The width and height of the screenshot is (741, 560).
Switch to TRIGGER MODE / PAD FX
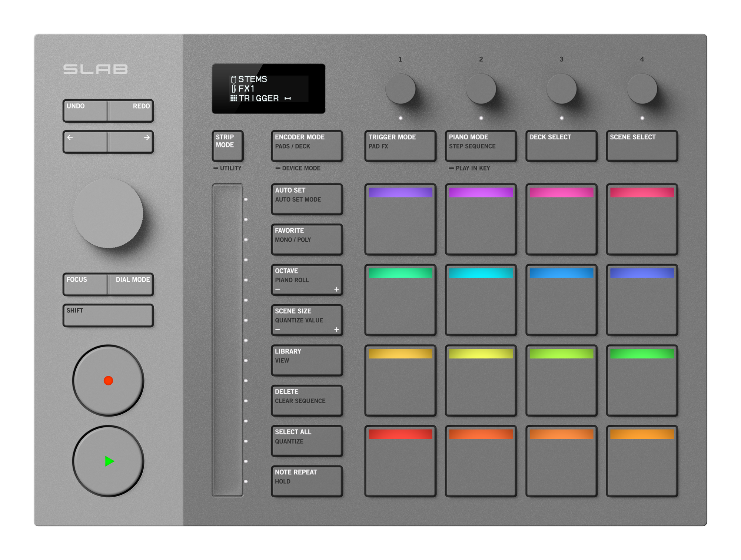tap(401, 146)
